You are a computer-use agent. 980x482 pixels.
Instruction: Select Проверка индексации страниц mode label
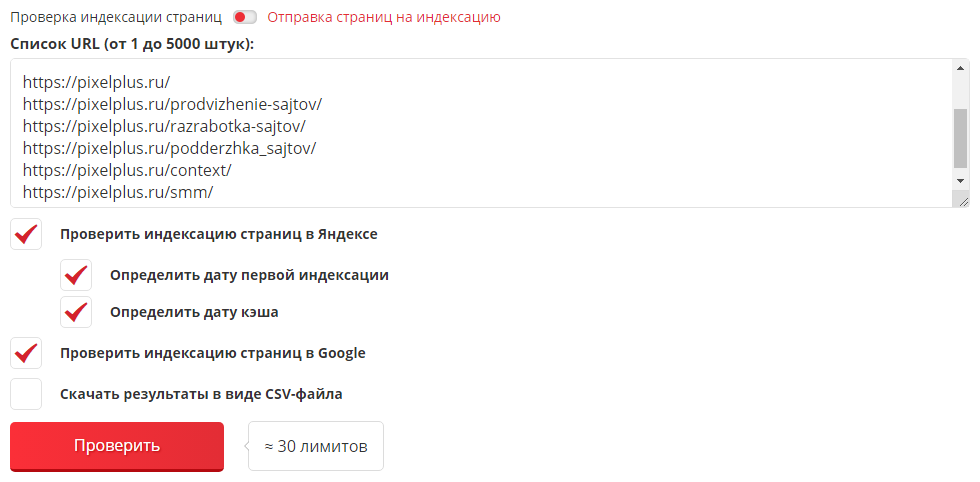point(116,17)
